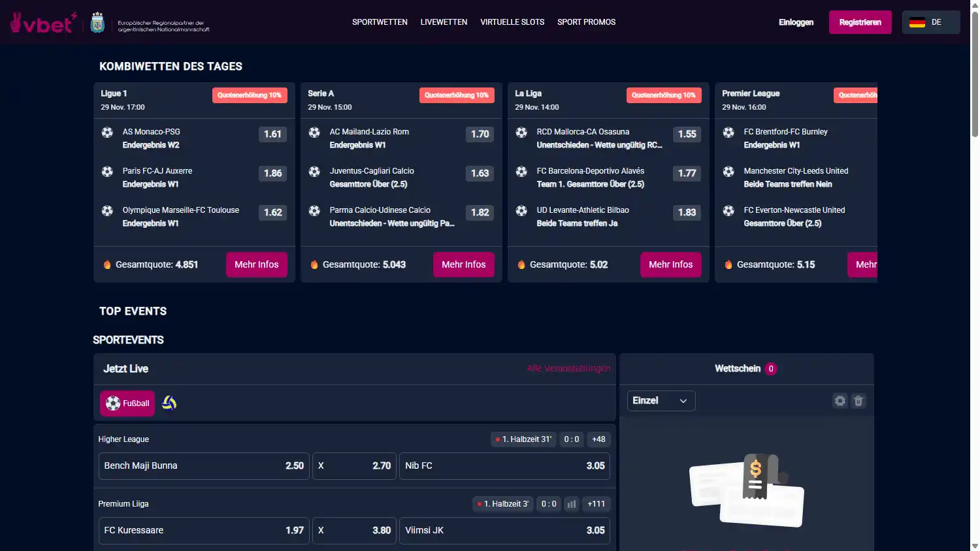Open Wettschein settings gear icon
The width and height of the screenshot is (980, 551).
click(840, 401)
